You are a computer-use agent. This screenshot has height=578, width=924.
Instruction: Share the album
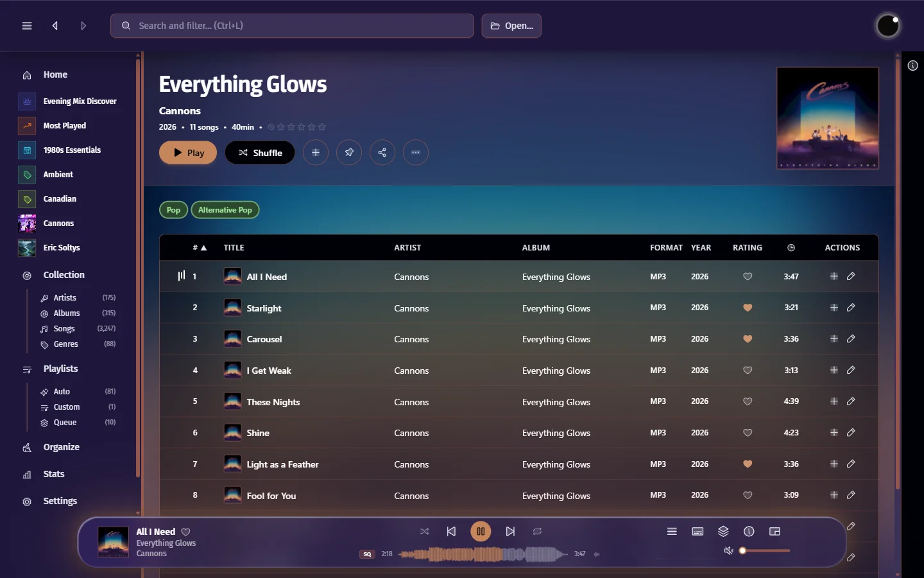[x=382, y=153]
